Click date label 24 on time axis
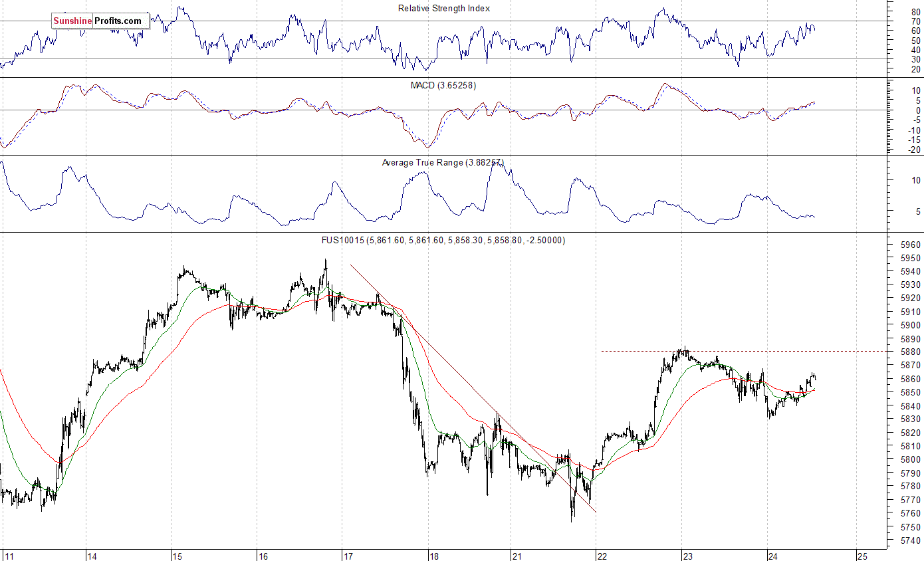The width and height of the screenshot is (924, 561). (772, 556)
